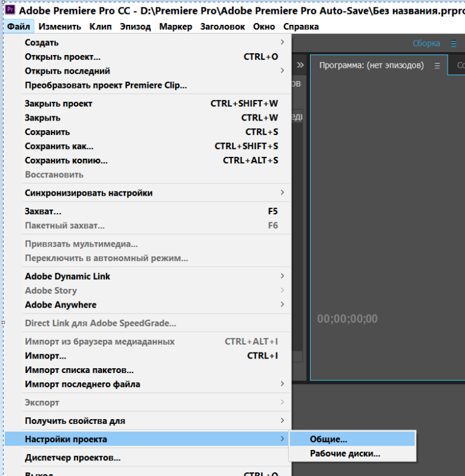465x476 pixels.
Task: Expand the Открыть последний submenu
Action: tap(147, 71)
